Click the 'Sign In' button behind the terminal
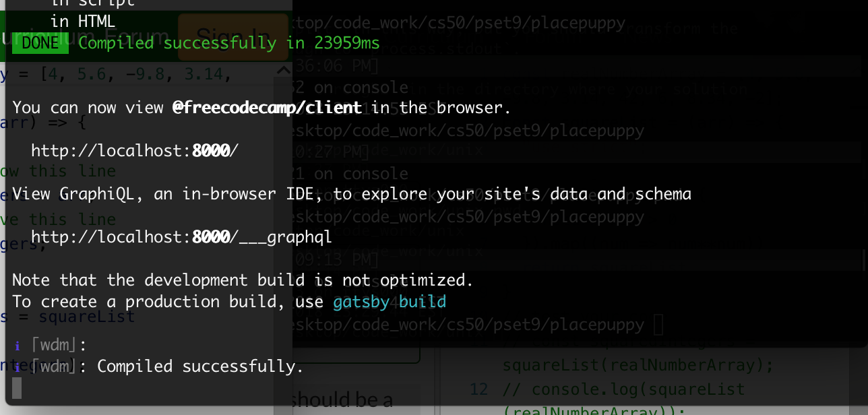Screen dimensions: 868x415 tap(232, 37)
